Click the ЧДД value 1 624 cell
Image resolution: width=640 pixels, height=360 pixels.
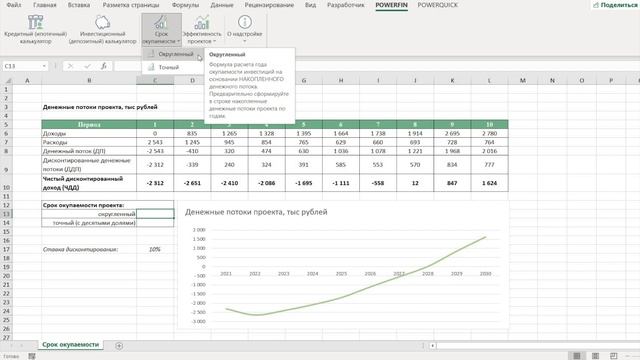click(489, 183)
